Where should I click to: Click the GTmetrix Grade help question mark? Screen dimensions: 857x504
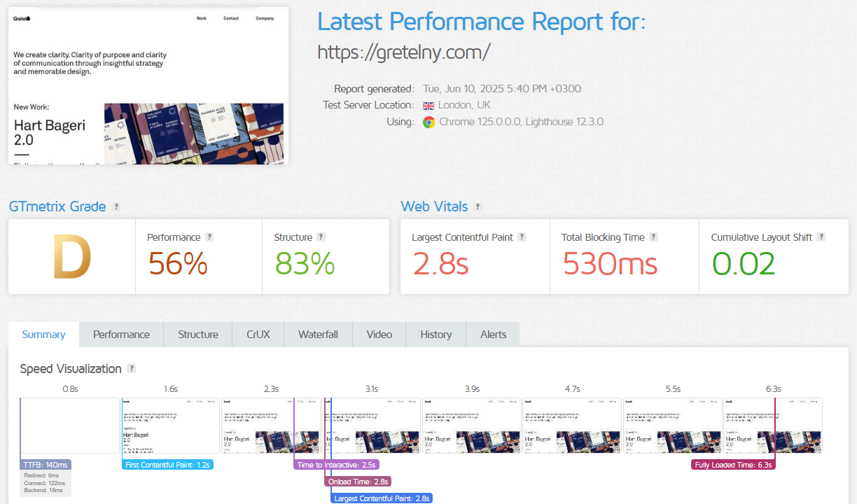pos(116,206)
